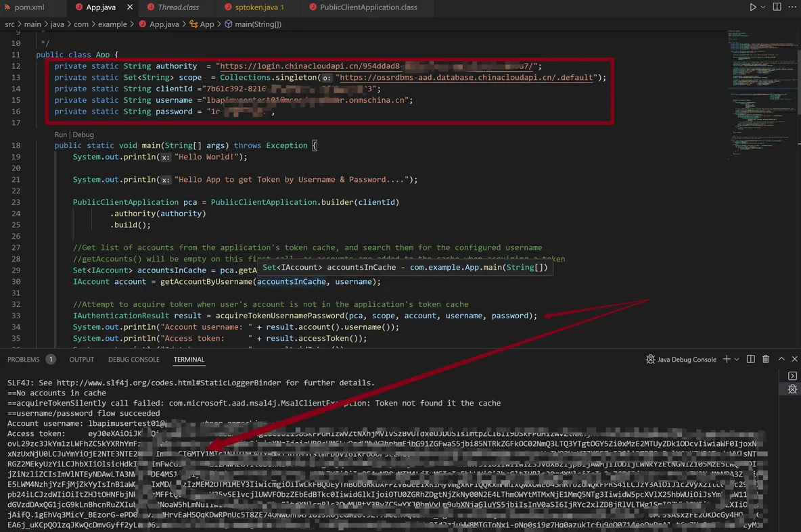801x532 pixels.
Task: Click the minimap on the editor right
Action: (761, 95)
